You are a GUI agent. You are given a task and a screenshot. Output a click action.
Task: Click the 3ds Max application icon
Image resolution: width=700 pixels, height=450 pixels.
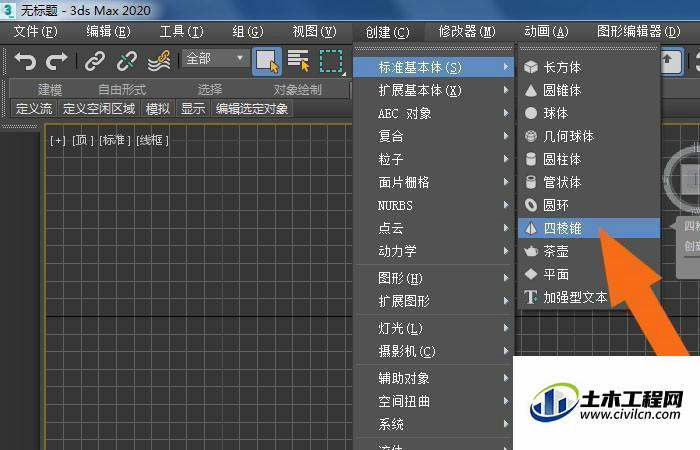tap(8, 10)
